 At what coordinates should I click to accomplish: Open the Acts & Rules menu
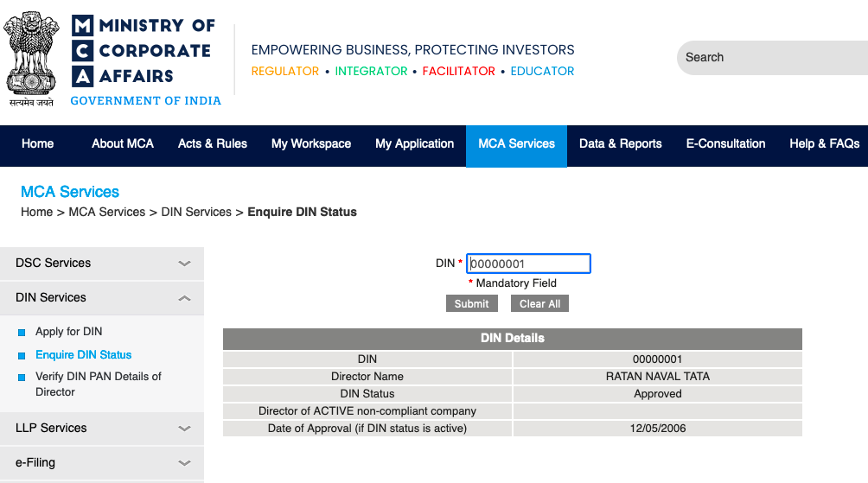(213, 144)
